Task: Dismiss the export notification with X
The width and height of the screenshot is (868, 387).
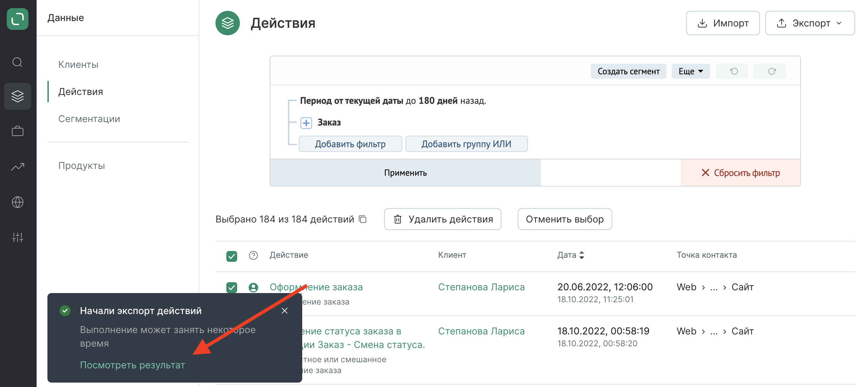Action: [x=285, y=311]
